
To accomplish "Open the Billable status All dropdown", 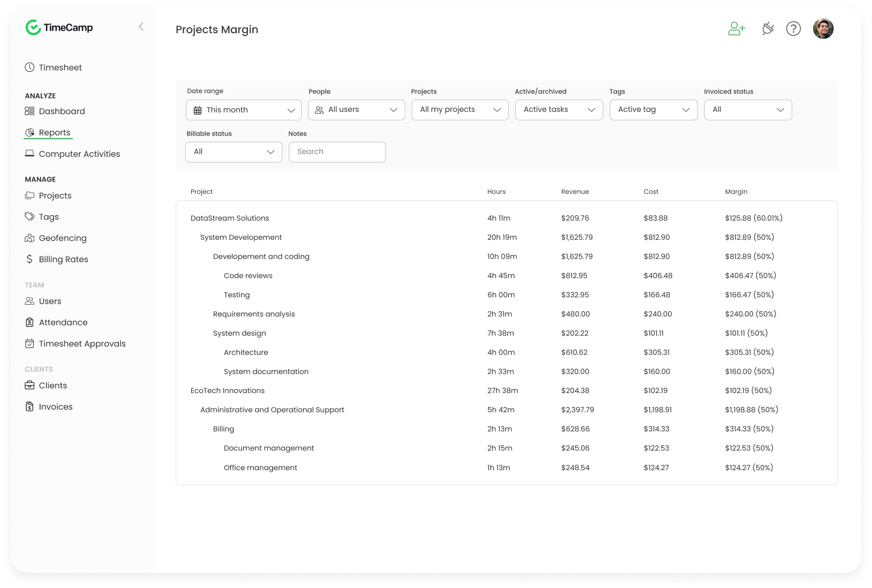I will tap(234, 152).
